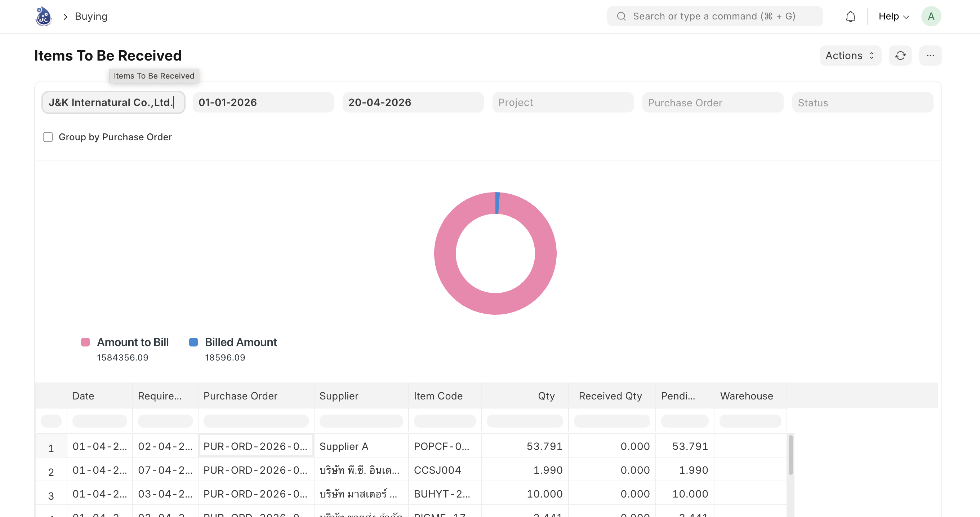Filter the Date column input
This screenshot has width=980, height=517.
[100, 421]
